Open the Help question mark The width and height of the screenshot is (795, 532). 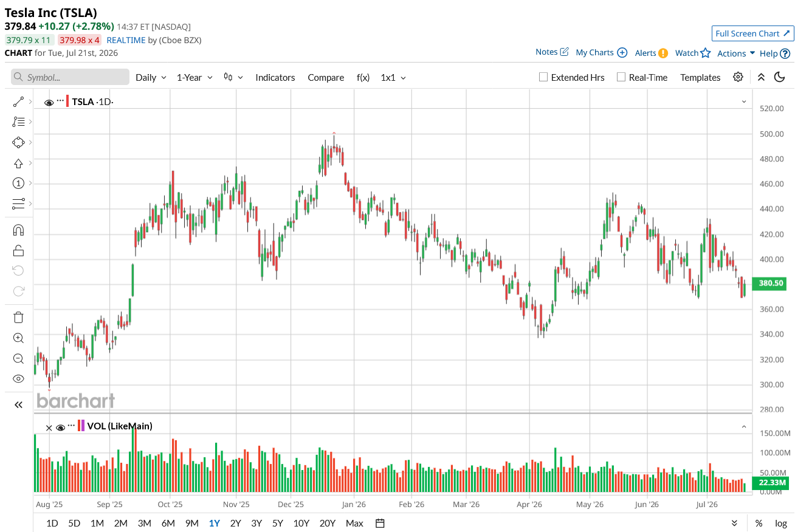click(785, 53)
